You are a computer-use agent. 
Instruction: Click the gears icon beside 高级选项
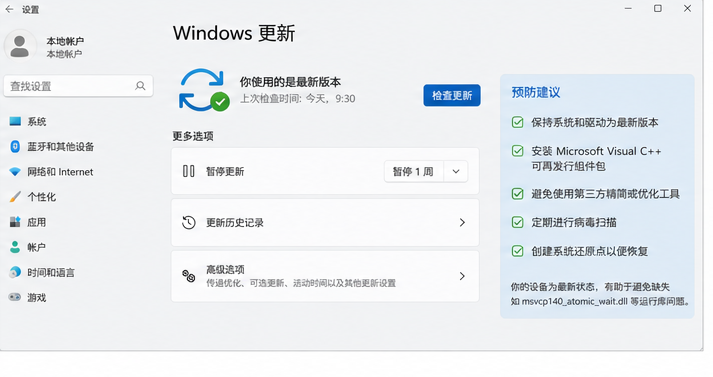pyautogui.click(x=189, y=276)
